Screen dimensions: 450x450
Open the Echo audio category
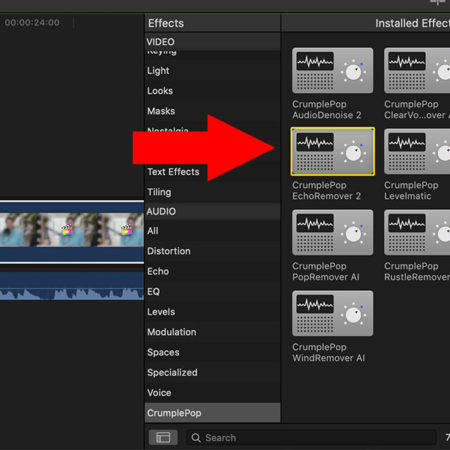[x=212, y=271]
